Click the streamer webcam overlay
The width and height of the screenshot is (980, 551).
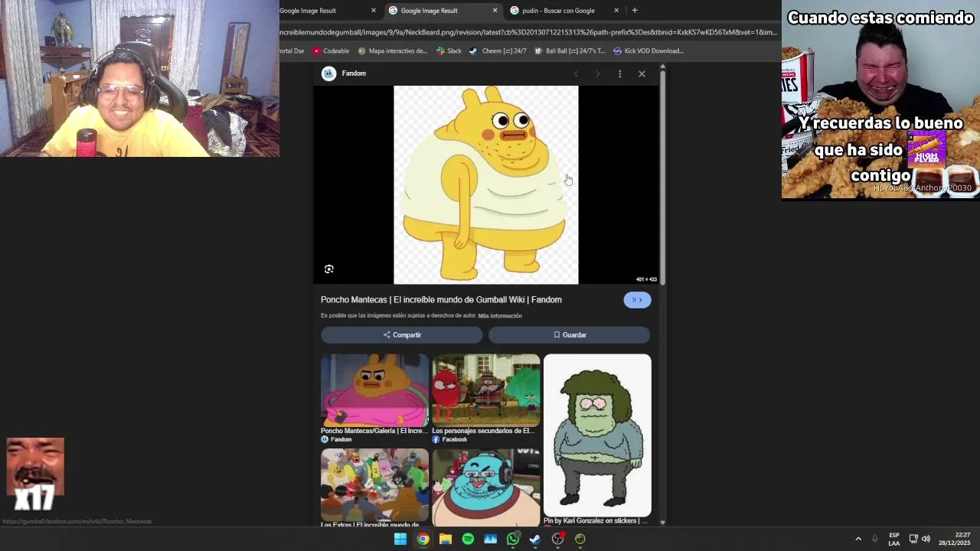(x=139, y=78)
